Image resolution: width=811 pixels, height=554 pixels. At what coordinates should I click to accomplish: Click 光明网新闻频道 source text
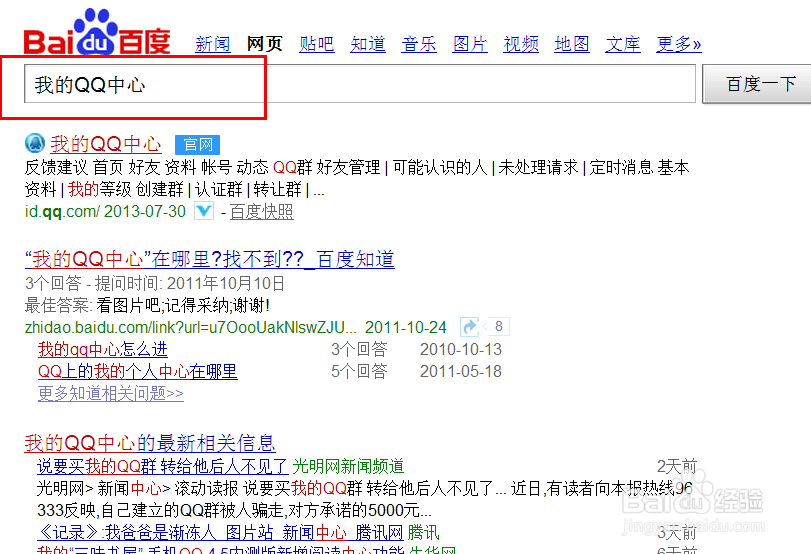coord(348,467)
